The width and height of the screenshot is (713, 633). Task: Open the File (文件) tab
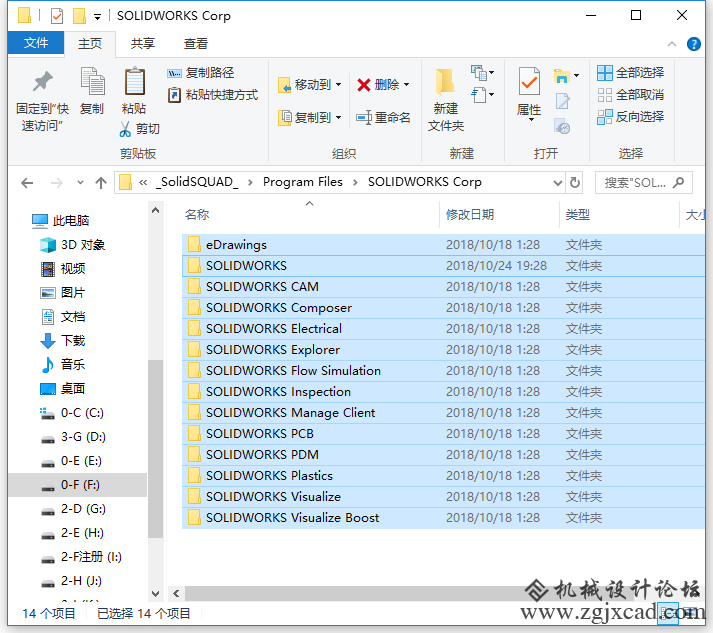[x=36, y=43]
